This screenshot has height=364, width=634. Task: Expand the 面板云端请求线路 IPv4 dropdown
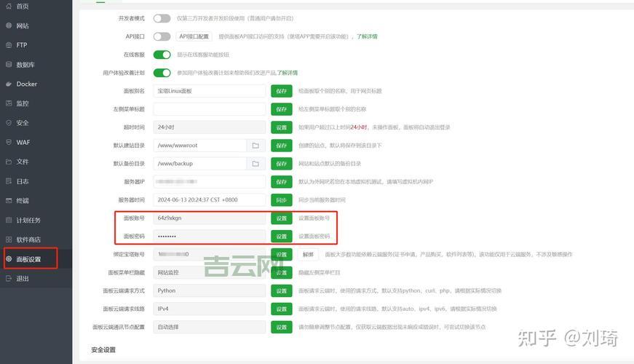210,309
